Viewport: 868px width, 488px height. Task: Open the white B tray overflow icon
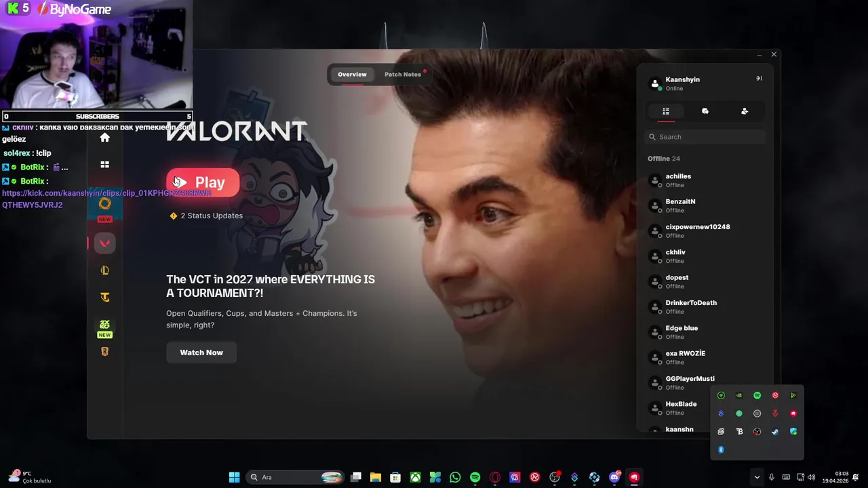pos(739,432)
